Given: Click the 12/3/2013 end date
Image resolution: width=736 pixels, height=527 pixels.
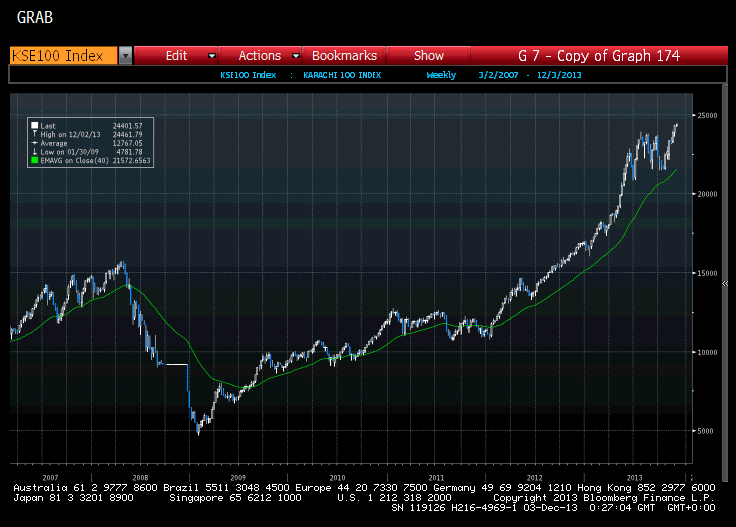Looking at the screenshot, I should click(x=559, y=75).
